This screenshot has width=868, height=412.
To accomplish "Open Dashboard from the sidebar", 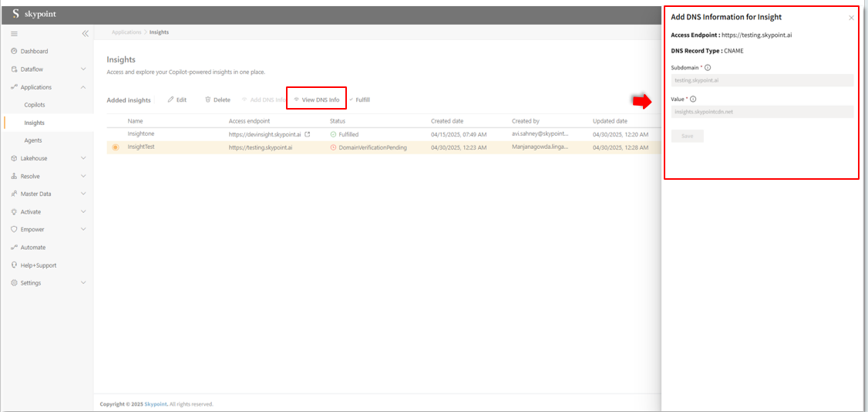I will [34, 51].
